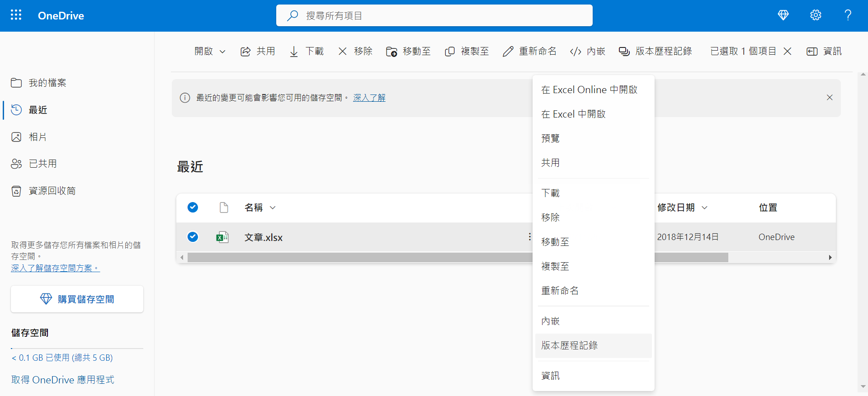Click the info icon in the notice banner
The width and height of the screenshot is (868, 396).
[185, 98]
